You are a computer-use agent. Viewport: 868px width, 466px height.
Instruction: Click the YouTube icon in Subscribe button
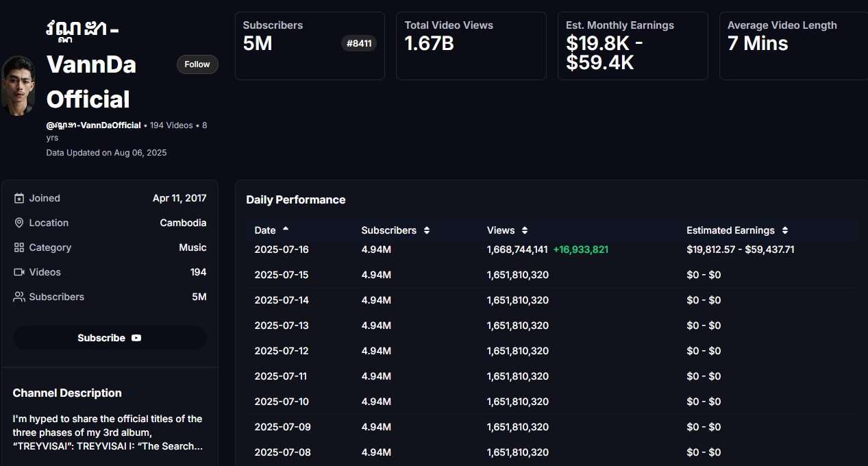pos(136,338)
